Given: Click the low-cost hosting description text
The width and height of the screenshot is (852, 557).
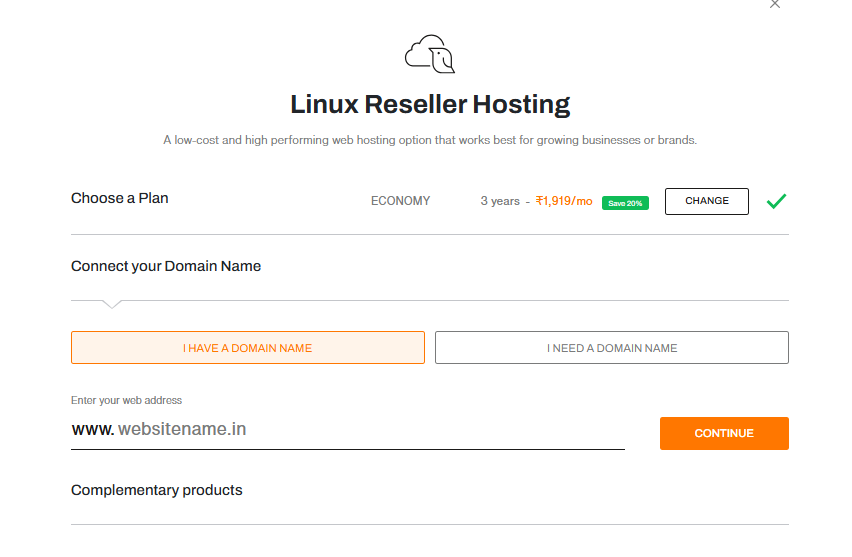Looking at the screenshot, I should [430, 140].
